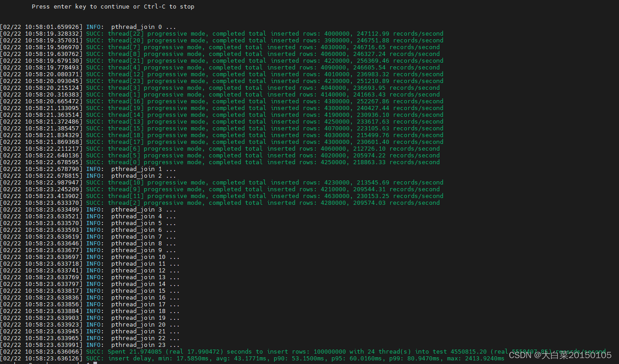The width and height of the screenshot is (619, 364).
Task: Click the 'pthread_join 2 ...' line
Action: coord(88,176)
